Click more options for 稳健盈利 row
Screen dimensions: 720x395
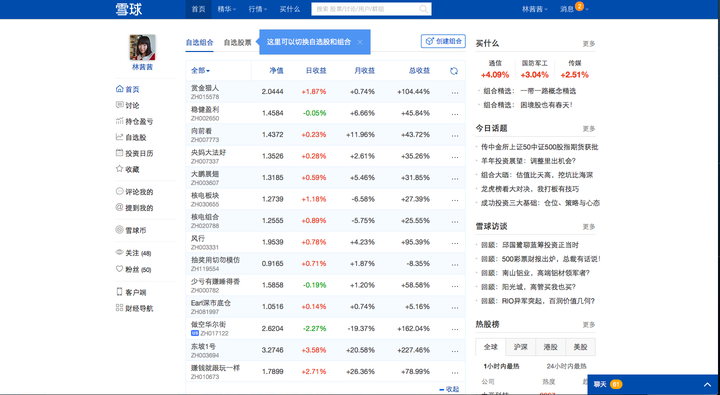click(x=455, y=114)
